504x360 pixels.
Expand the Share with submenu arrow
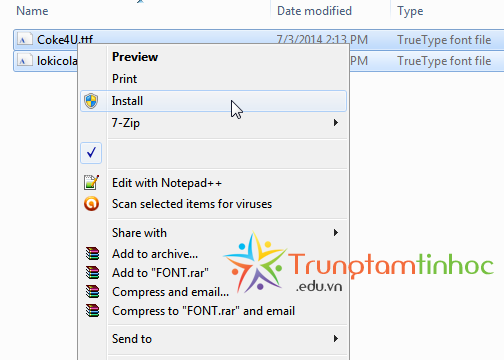point(336,232)
